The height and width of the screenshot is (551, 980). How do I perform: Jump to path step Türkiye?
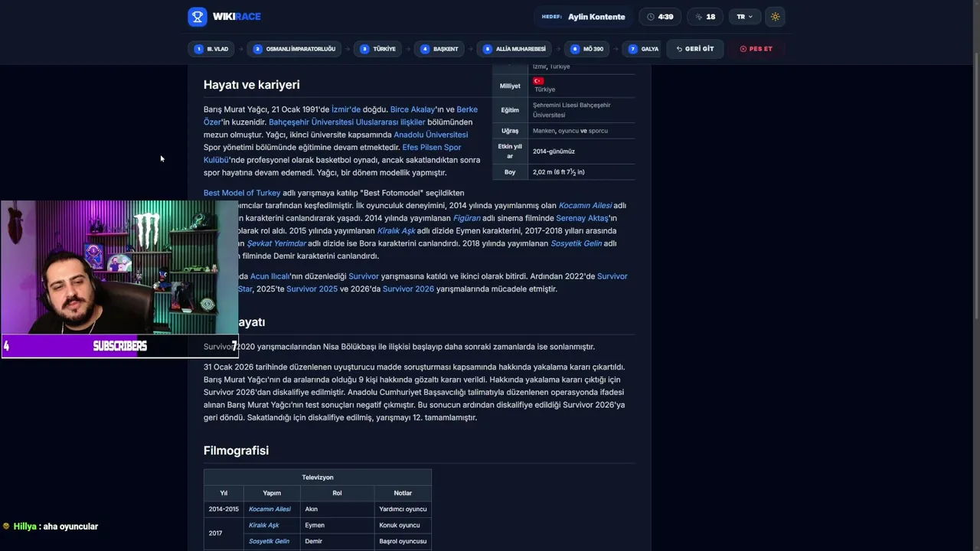click(x=378, y=49)
